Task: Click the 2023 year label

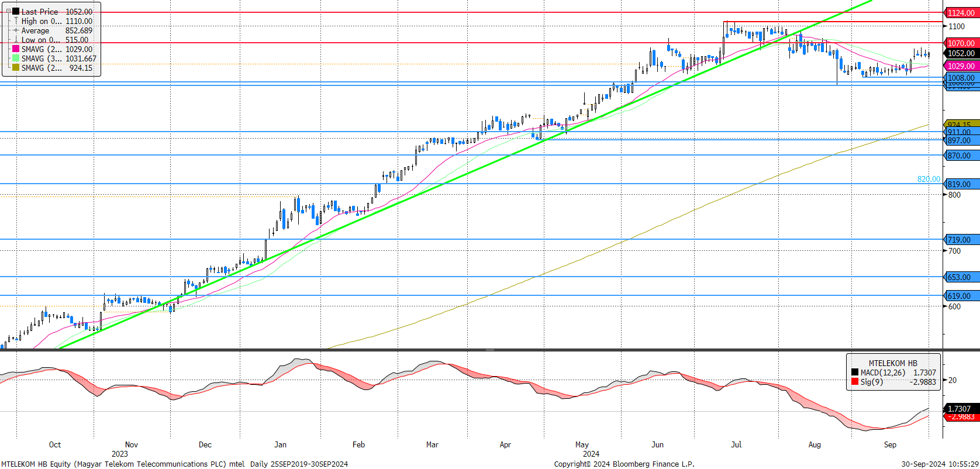Action: click(120, 454)
